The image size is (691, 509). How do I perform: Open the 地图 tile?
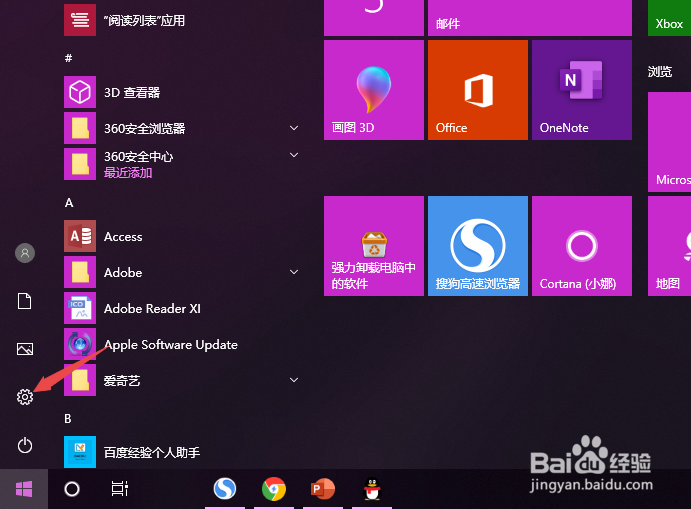click(669, 246)
